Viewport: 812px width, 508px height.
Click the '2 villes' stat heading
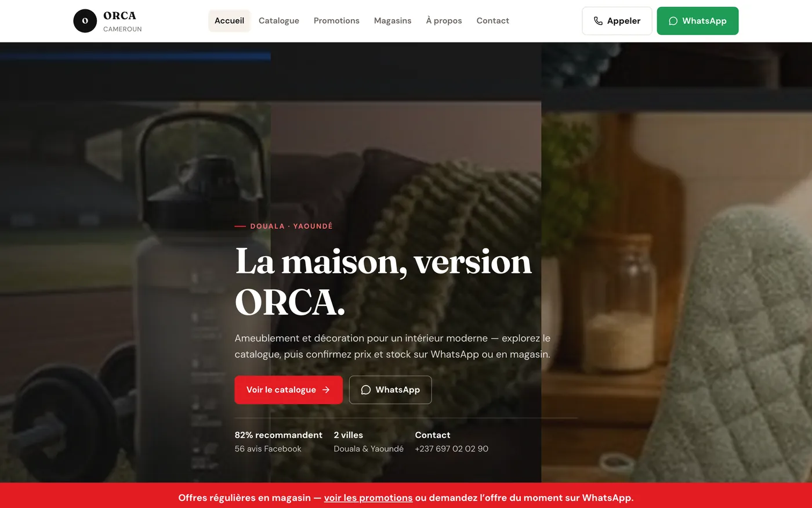tap(349, 435)
